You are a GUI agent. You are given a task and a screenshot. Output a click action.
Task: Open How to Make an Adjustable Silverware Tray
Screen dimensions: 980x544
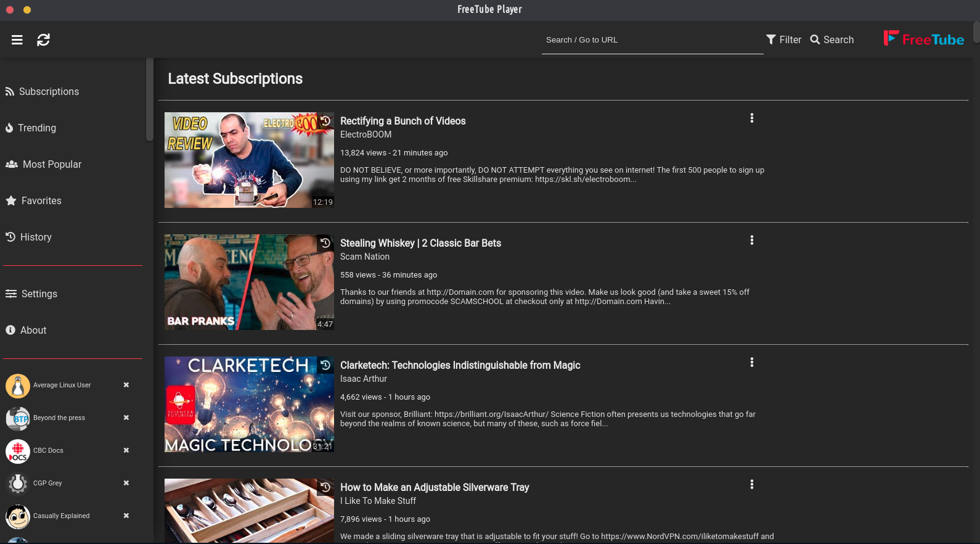click(x=434, y=487)
